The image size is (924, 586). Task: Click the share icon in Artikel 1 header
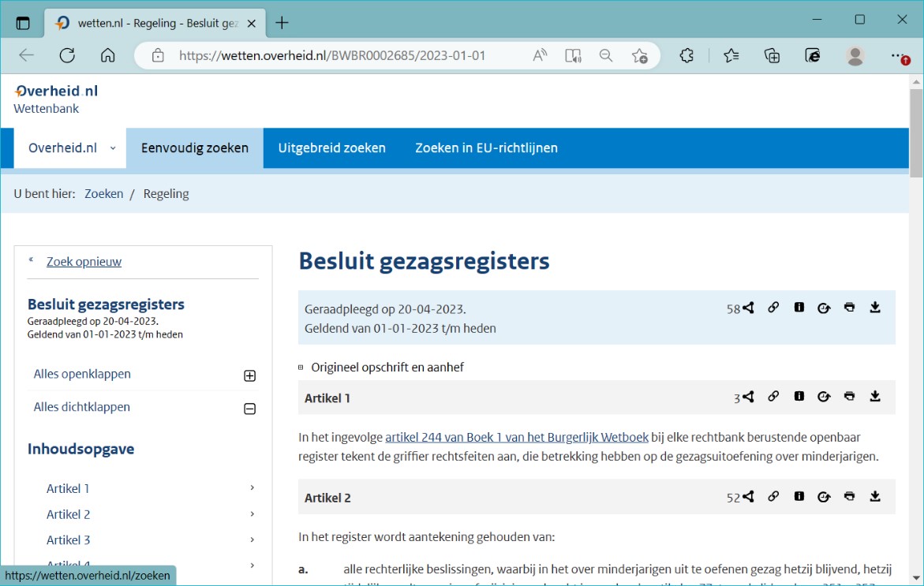tap(748, 397)
